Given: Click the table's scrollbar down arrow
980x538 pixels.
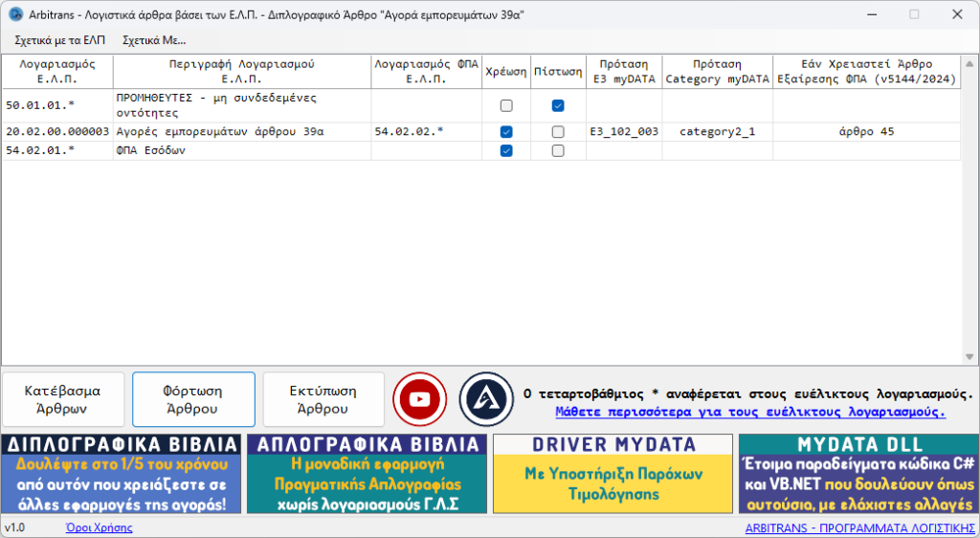Looking at the screenshot, I should pyautogui.click(x=970, y=356).
